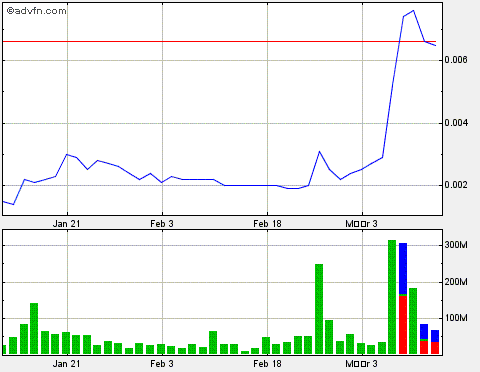Click the volume chart's Jan 21 date label
Viewport: 480px width, 372px height.
click(x=67, y=363)
